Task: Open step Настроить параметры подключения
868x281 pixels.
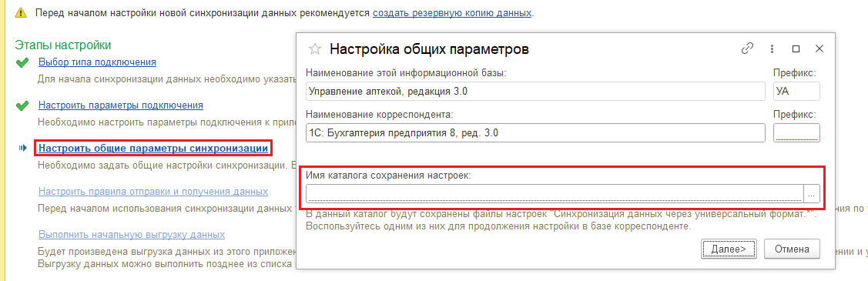Action: pos(121,105)
